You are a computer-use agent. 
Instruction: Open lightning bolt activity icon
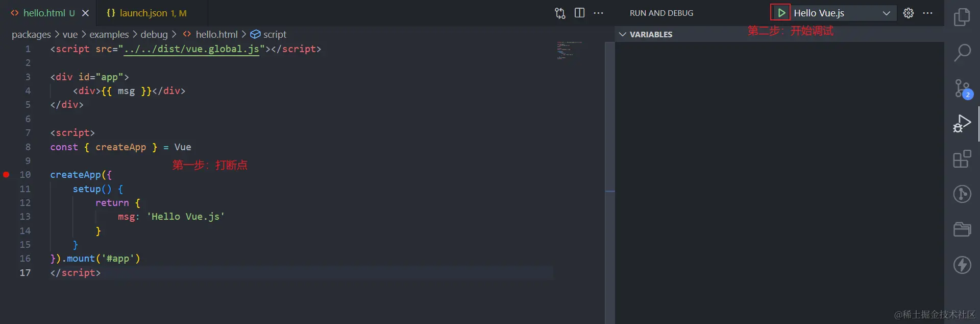click(x=962, y=265)
